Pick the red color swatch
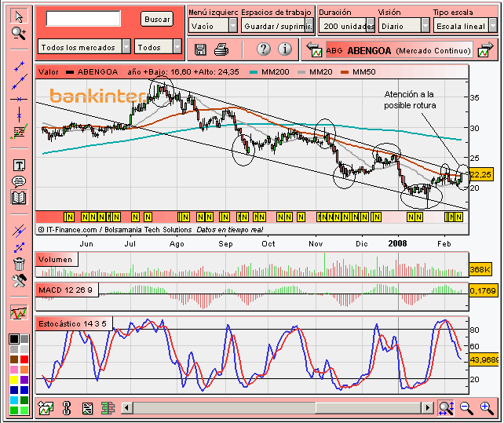This screenshot has height=423, width=504. [x=24, y=359]
